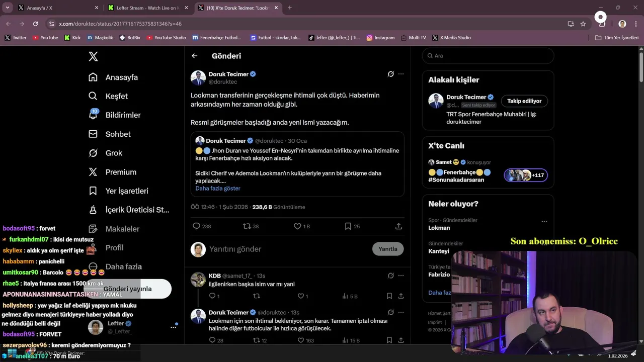Open three-dot menu on KDB reply
The image size is (644, 362).
tap(401, 276)
